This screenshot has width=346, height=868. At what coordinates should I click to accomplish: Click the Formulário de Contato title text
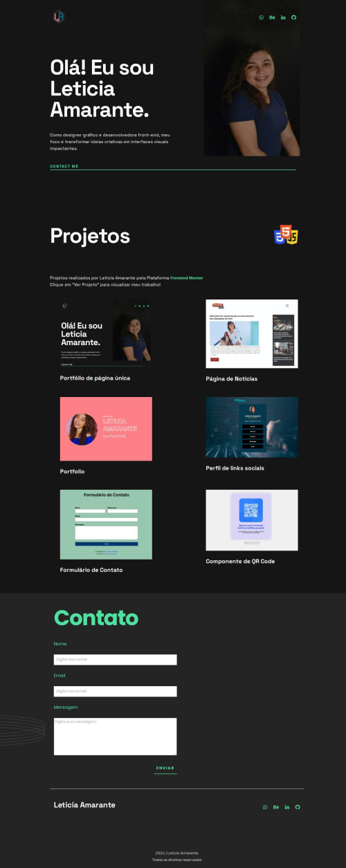[x=91, y=570]
